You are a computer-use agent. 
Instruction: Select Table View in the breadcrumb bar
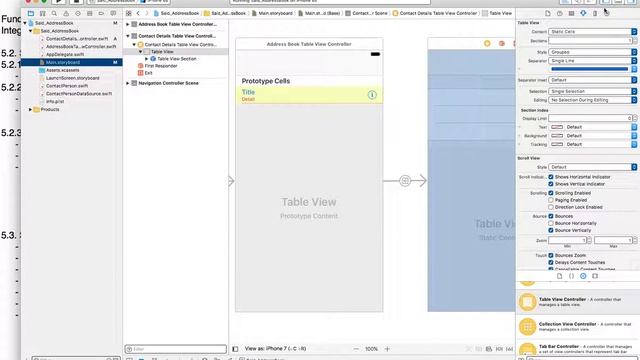tap(497, 13)
